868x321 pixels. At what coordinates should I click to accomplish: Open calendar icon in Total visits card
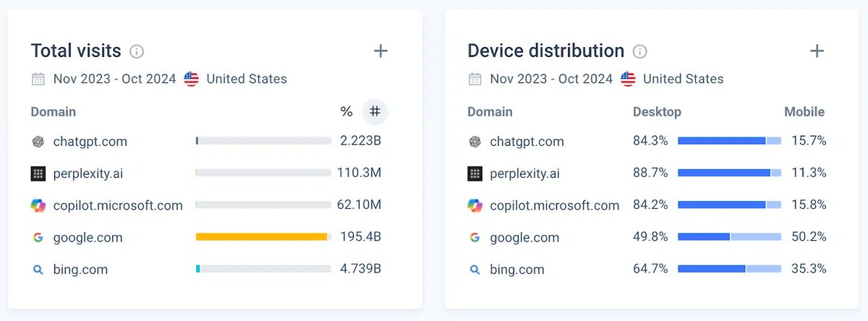(38, 79)
